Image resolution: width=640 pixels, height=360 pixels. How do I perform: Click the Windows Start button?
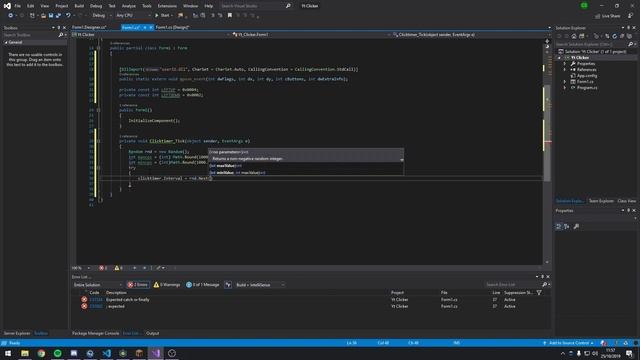click(x=8, y=353)
